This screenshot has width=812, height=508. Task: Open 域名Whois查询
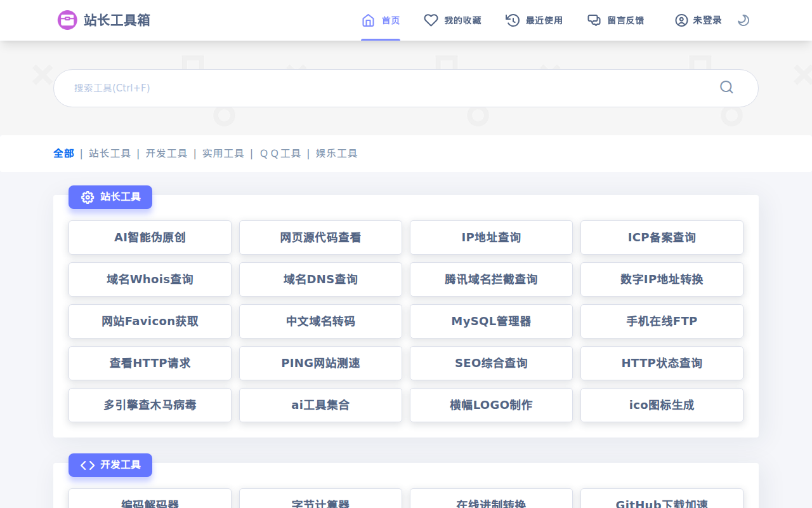click(150, 279)
